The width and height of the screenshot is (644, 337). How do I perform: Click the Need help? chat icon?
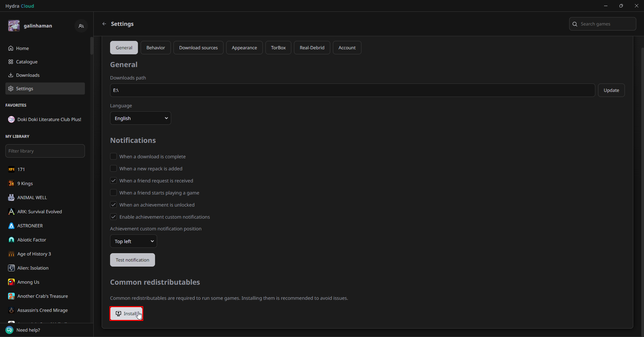click(9, 330)
